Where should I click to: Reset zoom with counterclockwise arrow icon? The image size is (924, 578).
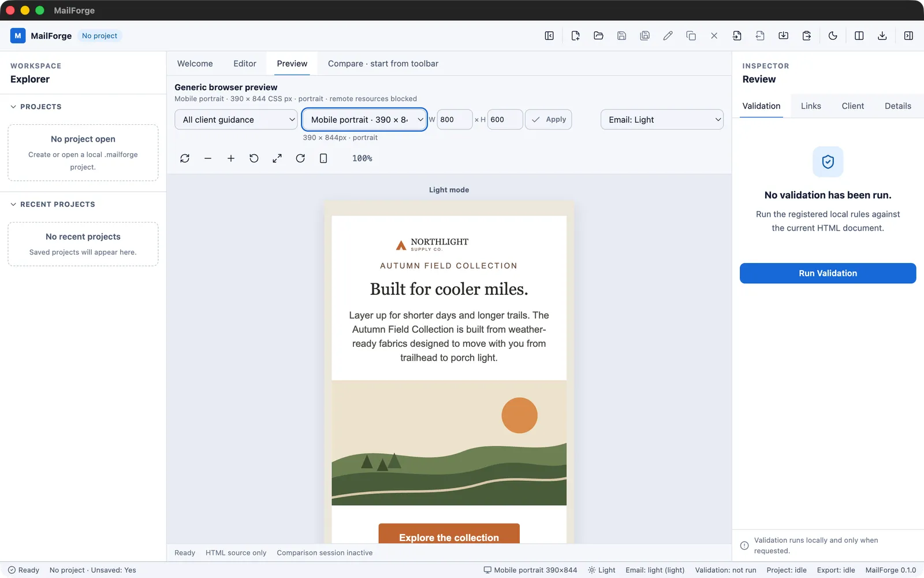click(x=254, y=158)
